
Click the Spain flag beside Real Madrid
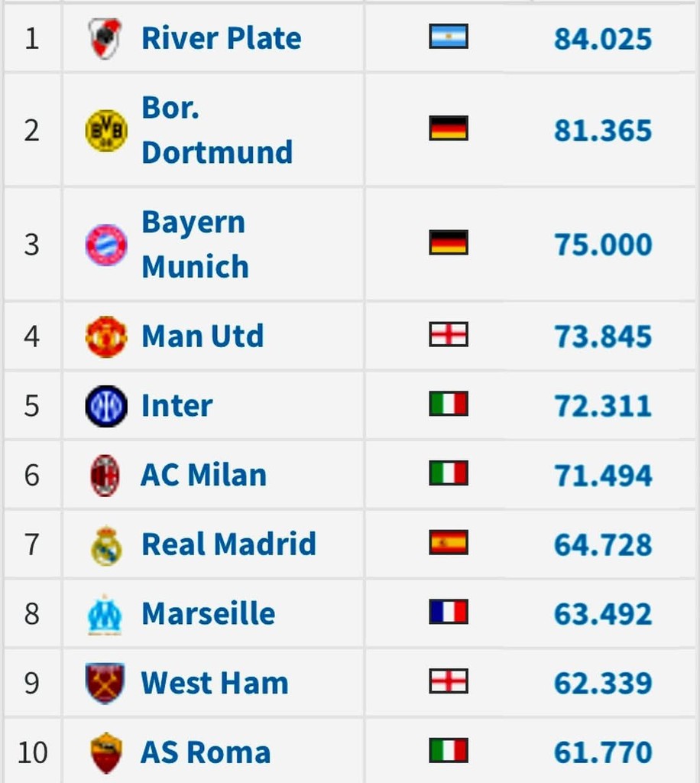pos(449,543)
